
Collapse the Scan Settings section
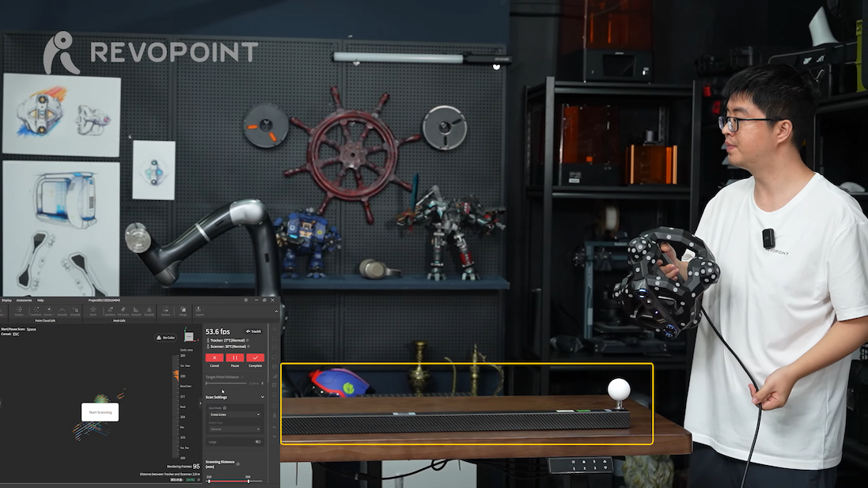pos(263,397)
